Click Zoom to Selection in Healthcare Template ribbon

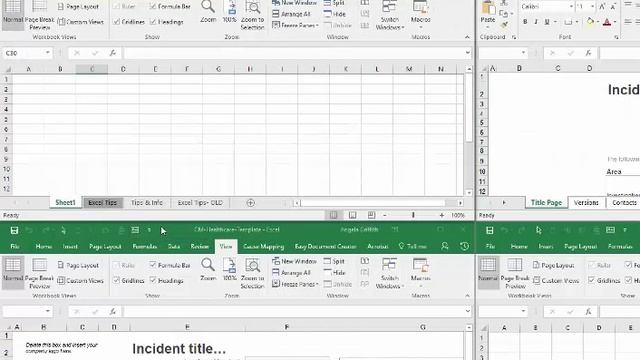tap(252, 273)
